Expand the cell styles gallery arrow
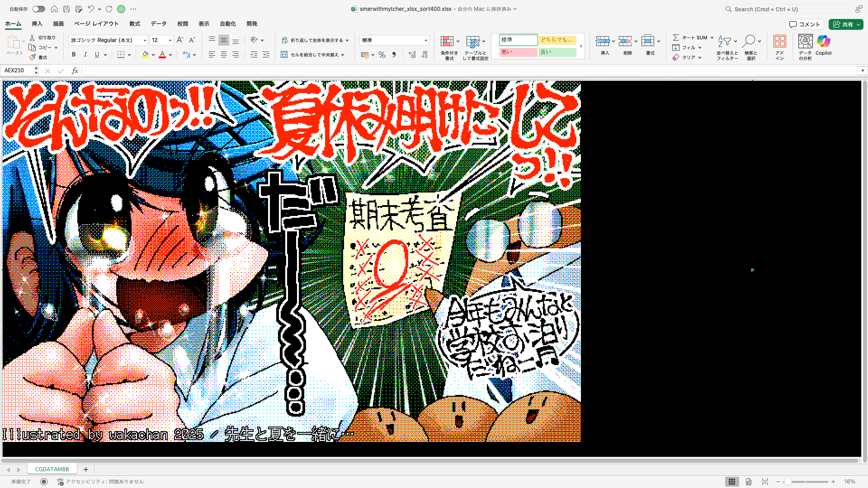 [x=581, y=46]
